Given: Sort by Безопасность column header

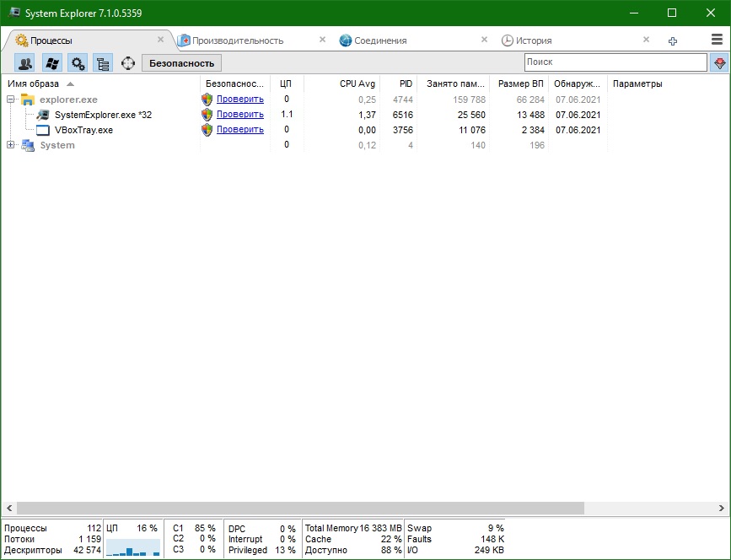Looking at the screenshot, I should coord(235,84).
